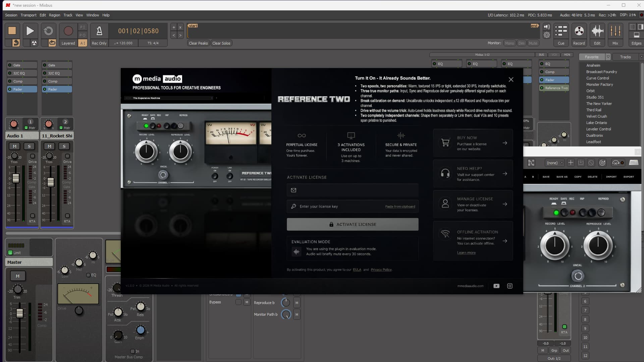Open the EULA link

(357, 269)
